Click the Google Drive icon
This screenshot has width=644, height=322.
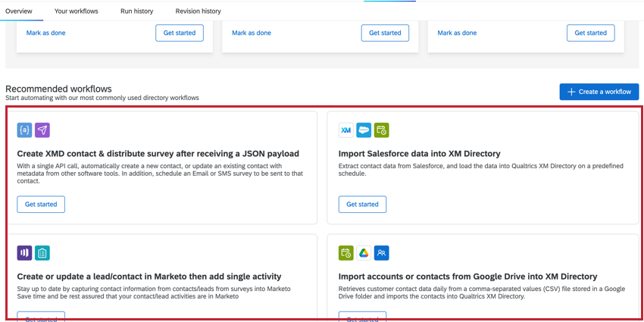(x=364, y=253)
